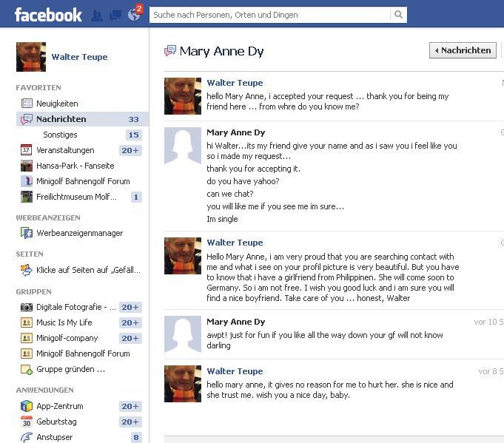Open notifications globe with 2 badge
This screenshot has height=443, width=504.
(x=135, y=14)
